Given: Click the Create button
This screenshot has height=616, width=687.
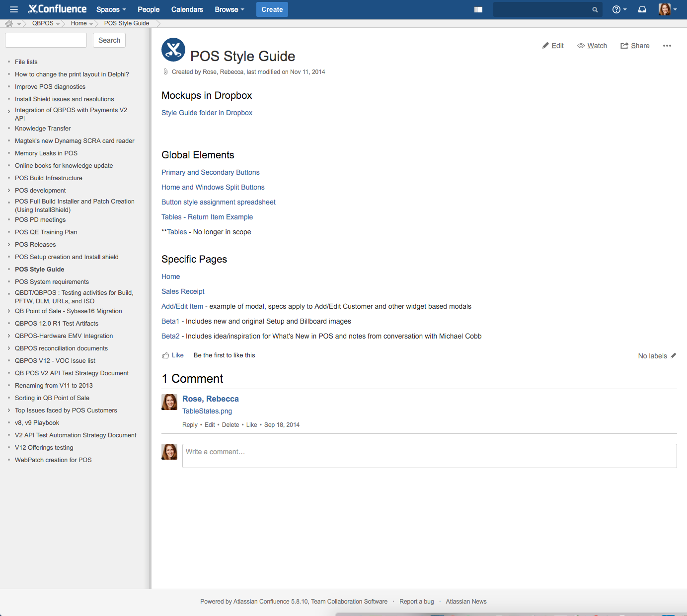Looking at the screenshot, I should [272, 9].
